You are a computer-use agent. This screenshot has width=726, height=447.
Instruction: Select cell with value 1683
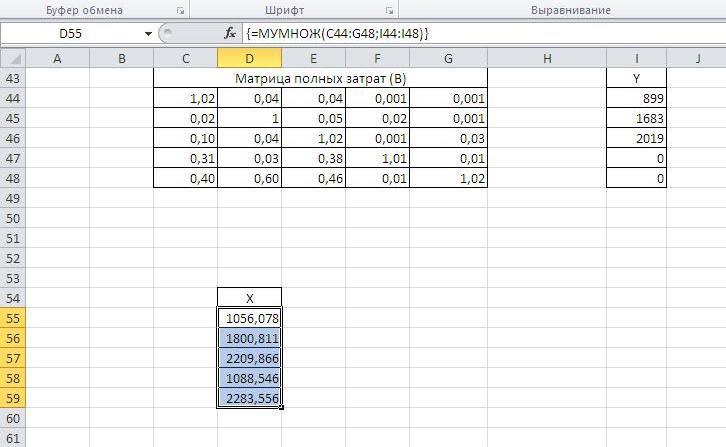(636, 118)
